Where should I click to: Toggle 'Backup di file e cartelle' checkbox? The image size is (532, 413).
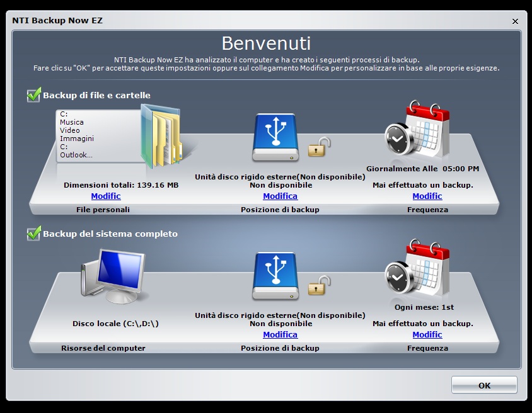[33, 96]
